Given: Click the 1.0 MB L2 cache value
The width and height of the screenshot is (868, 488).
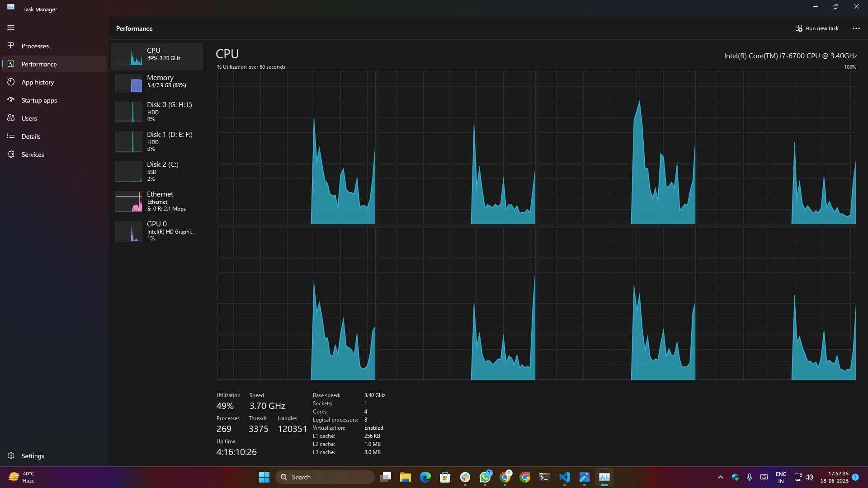Looking at the screenshot, I should point(373,444).
